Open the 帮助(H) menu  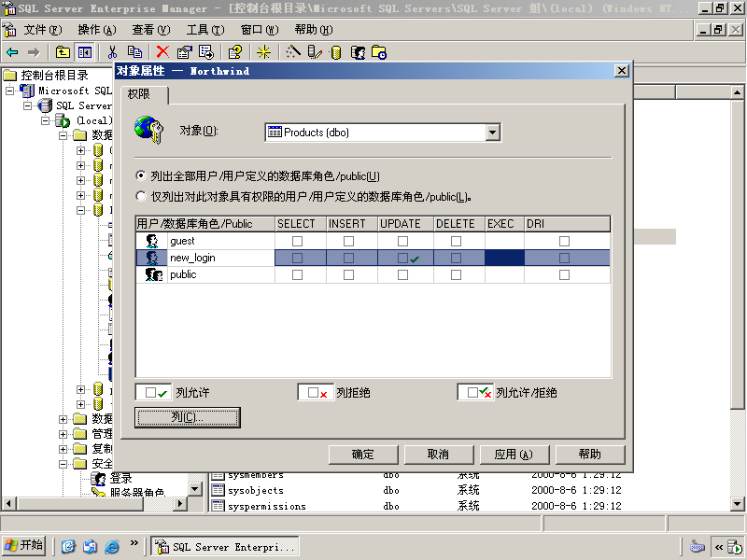coord(314,30)
